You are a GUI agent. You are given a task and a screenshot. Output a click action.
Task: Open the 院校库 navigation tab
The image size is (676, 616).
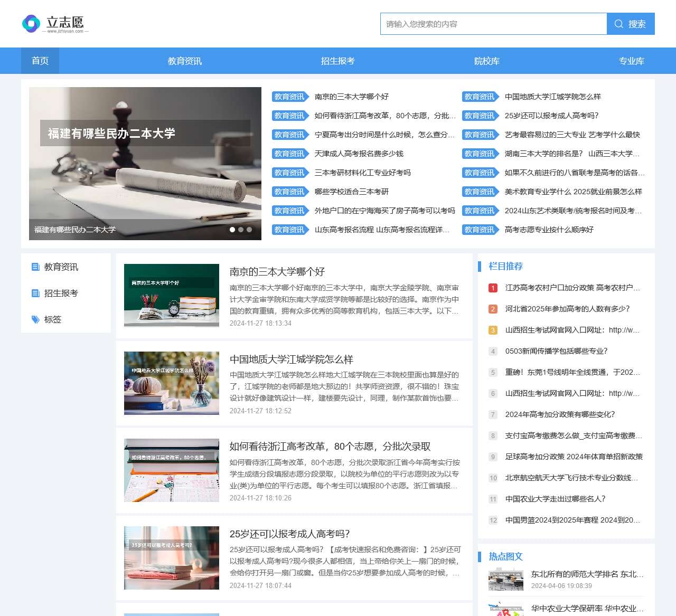coord(486,61)
